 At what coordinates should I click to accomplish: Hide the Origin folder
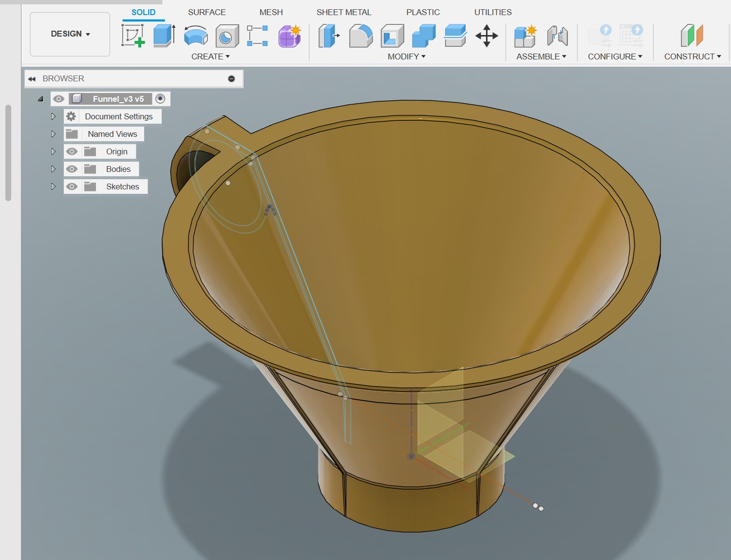72,151
